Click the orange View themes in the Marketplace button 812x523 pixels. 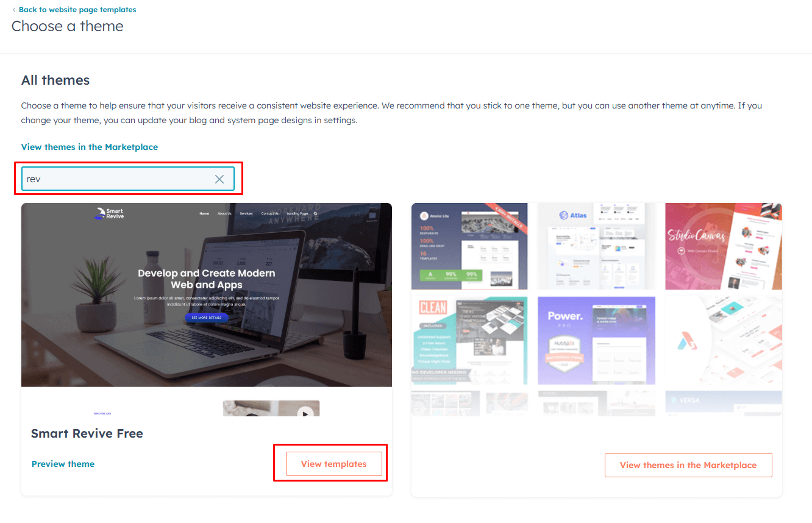(688, 465)
